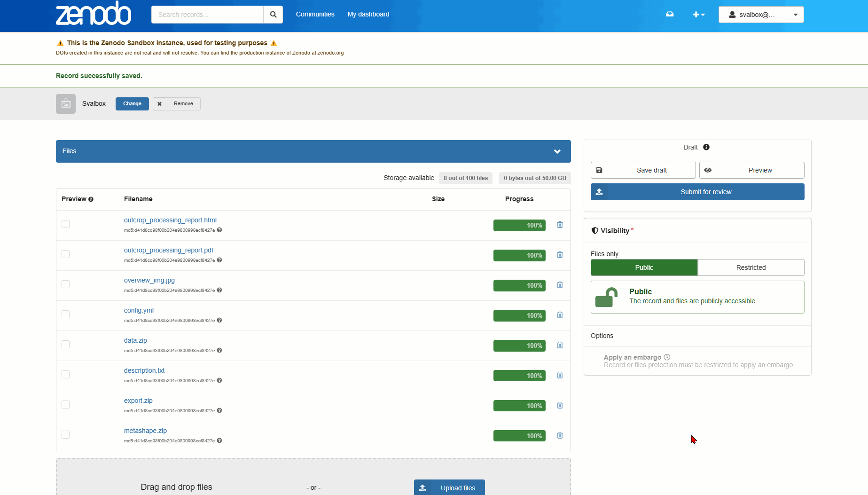Screen dimensions: 868x495
Task: Click checksum help icon for metashape.zip
Action: click(x=219, y=440)
